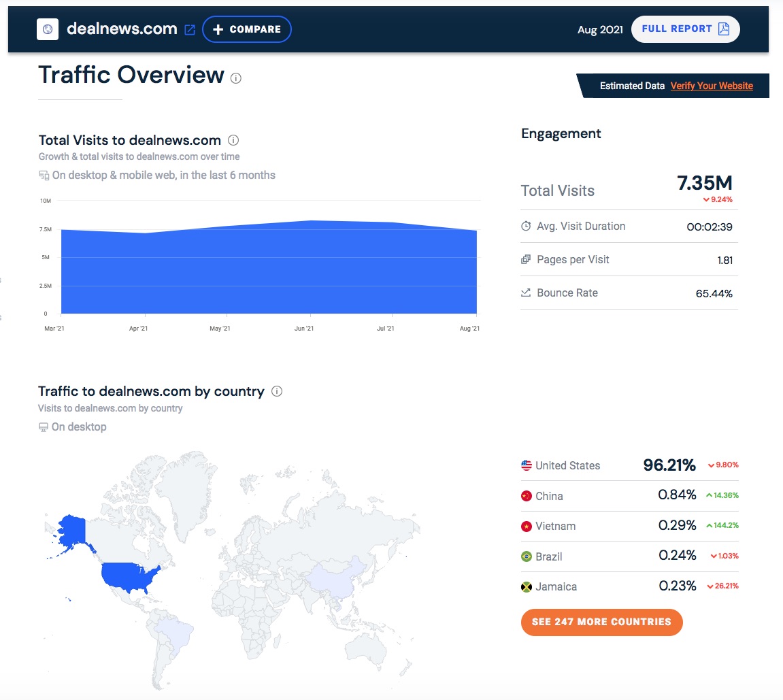This screenshot has height=700, width=783.
Task: Click the Jun '21 peak on visits chart
Action: click(311, 220)
